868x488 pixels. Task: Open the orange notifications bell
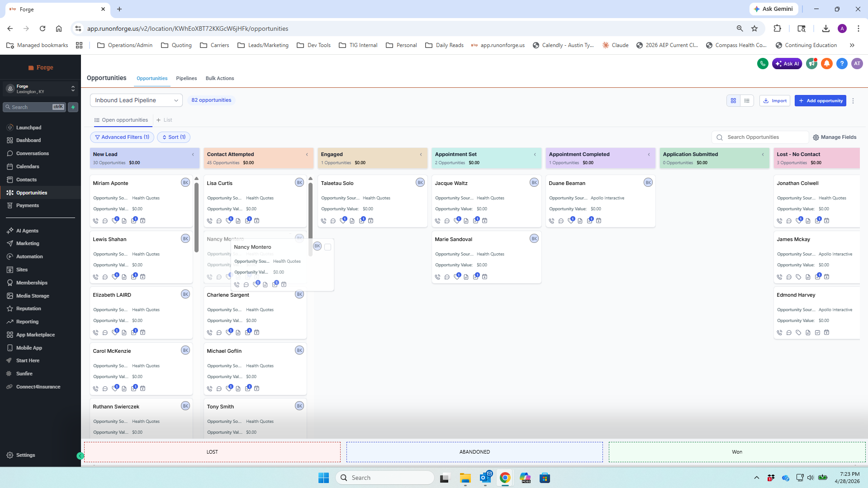tap(827, 64)
